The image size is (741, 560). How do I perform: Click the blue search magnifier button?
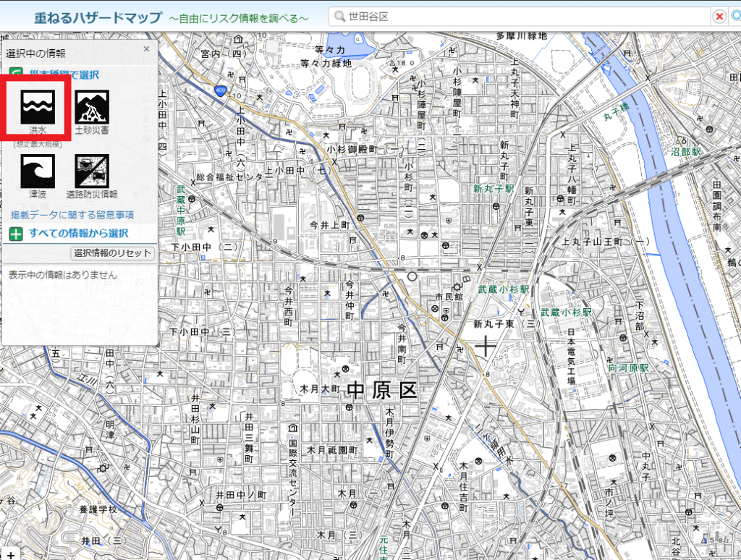coord(736,17)
